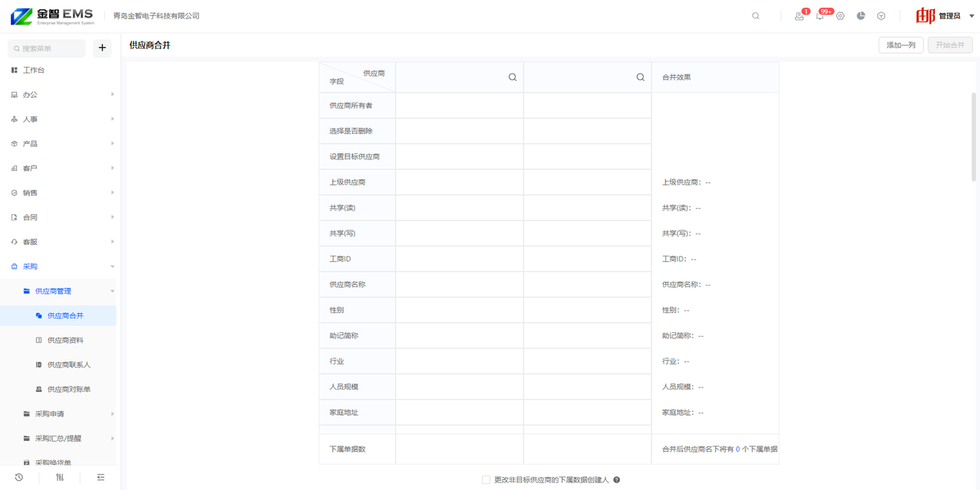Click the 搜索菜单 search field
Screen dimensions: 980x490
click(x=47, y=48)
